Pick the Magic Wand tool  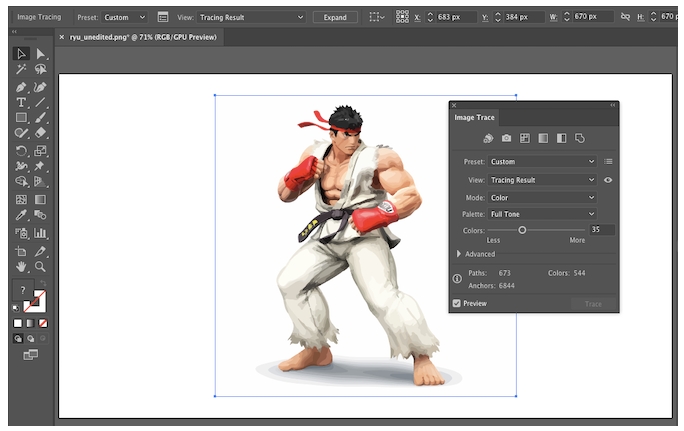(x=21, y=70)
